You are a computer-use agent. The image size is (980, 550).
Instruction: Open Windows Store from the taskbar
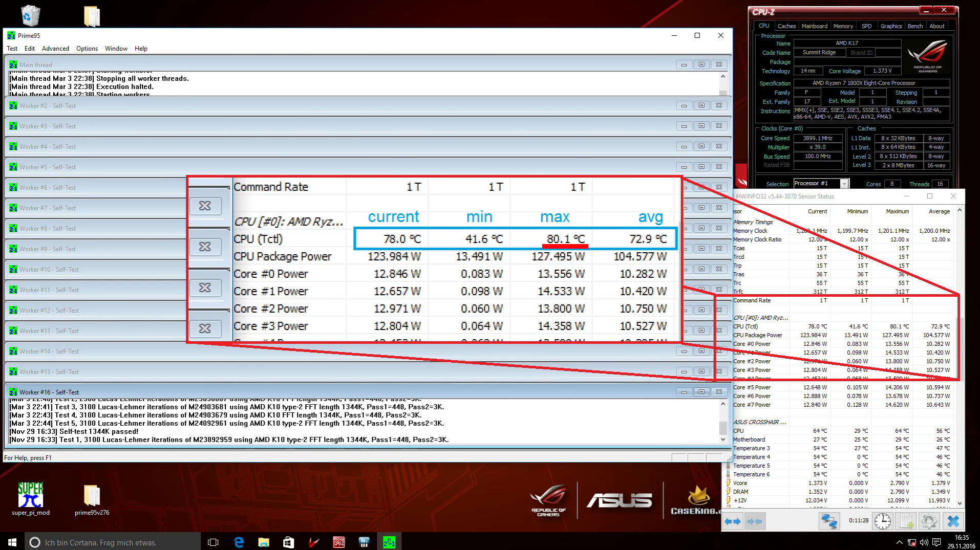point(289,542)
